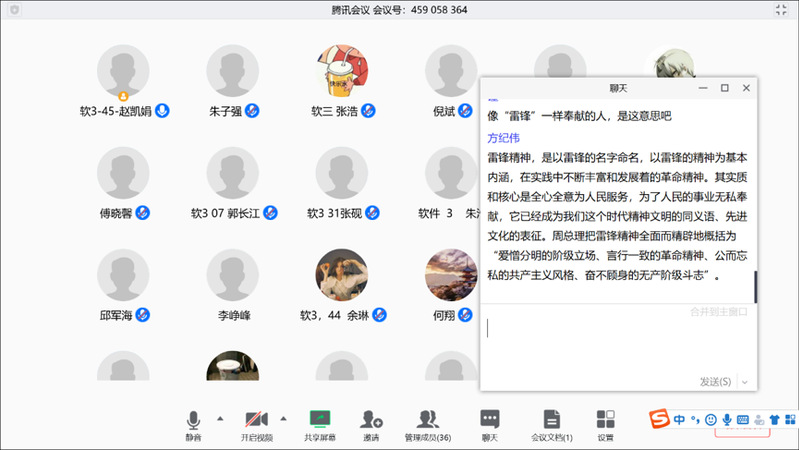Toggle full screen icon at top right
Viewport: 799px width, 450px height.
[x=781, y=9]
